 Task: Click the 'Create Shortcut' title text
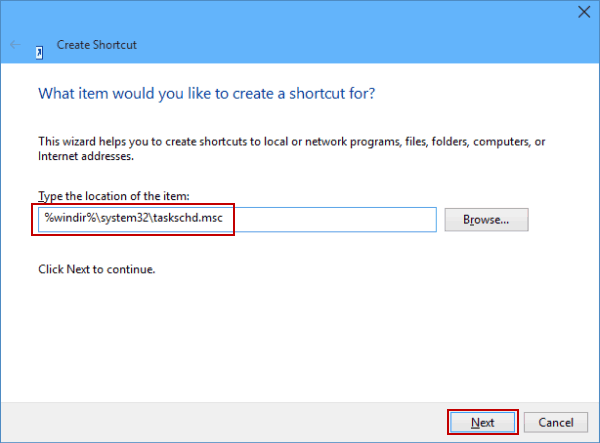[x=96, y=45]
